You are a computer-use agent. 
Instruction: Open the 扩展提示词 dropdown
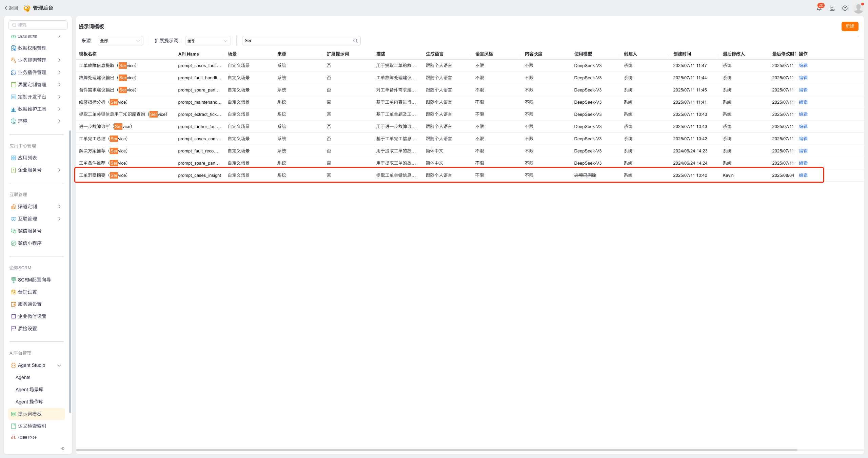(x=208, y=41)
